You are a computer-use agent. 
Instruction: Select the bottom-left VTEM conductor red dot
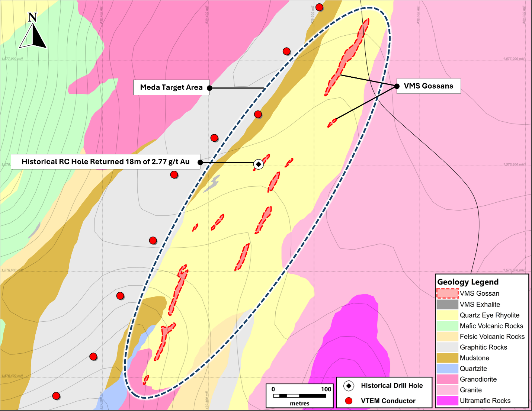[x=56, y=396]
